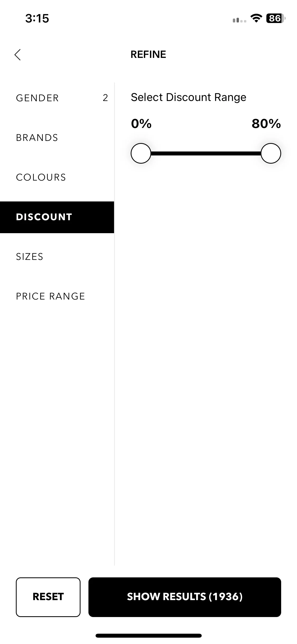The height and width of the screenshot is (644, 297).
Task: Click the maximum discount slider handle
Action: (271, 153)
